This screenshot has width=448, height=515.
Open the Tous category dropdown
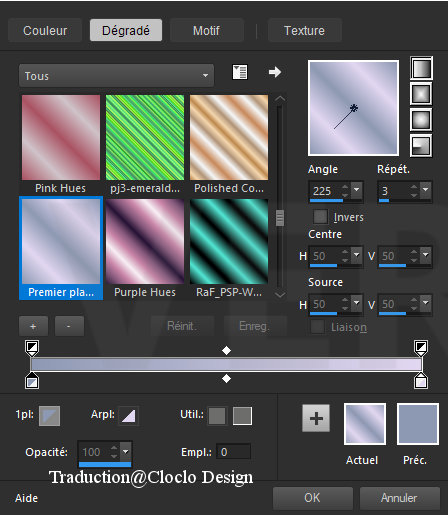116,76
